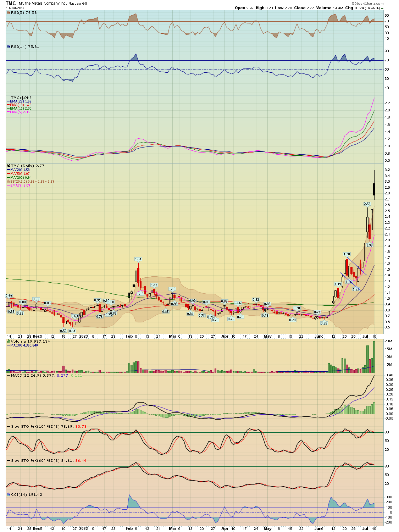Click the 'Open 2.97' quote value
This screenshot has height=532, width=399.
tap(244, 8)
